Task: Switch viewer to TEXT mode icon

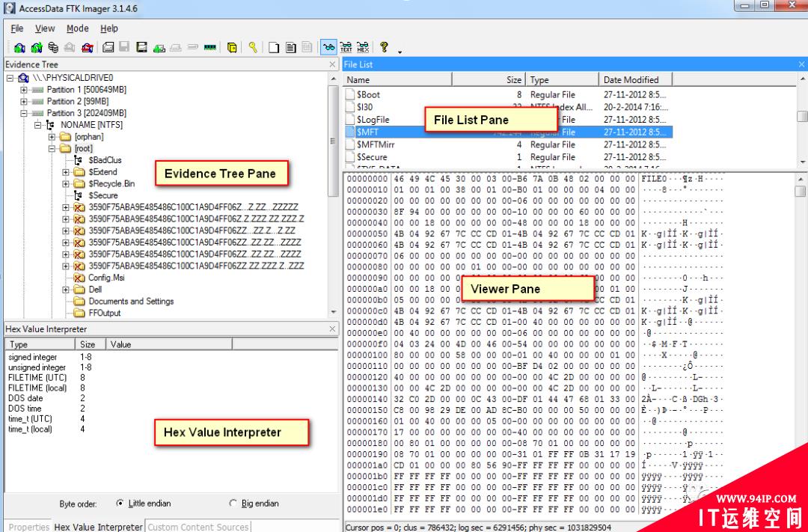Action: 346,47
